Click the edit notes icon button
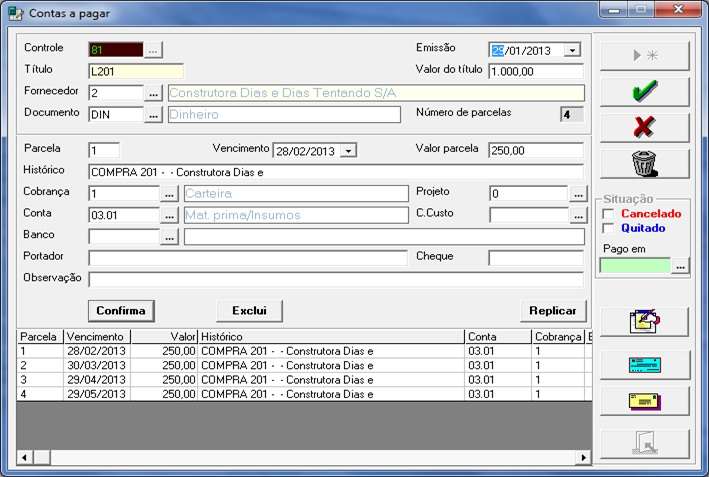Screen dimensions: 709x477 [x=645, y=322]
